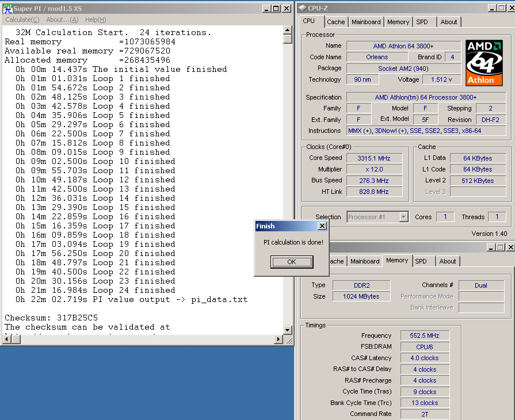
Task: Switch to Mainboard tab in upper CPU-Z window
Action: point(366,22)
